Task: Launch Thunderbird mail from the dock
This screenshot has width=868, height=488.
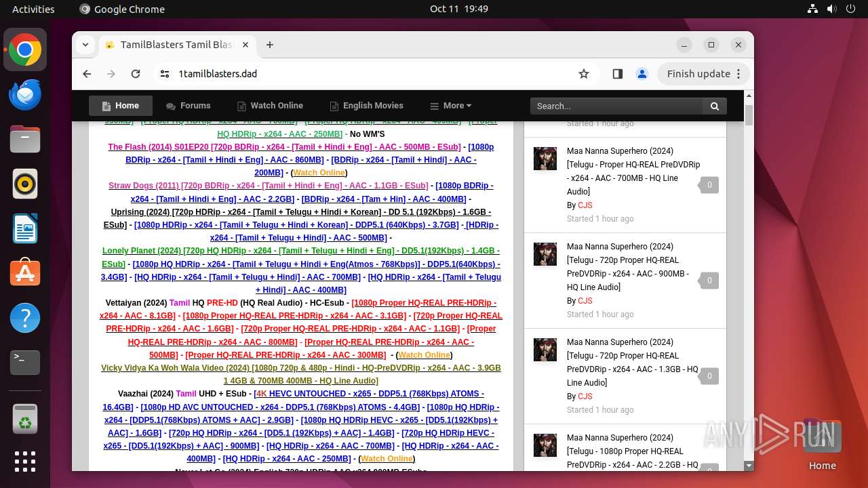Action: pos(25,95)
